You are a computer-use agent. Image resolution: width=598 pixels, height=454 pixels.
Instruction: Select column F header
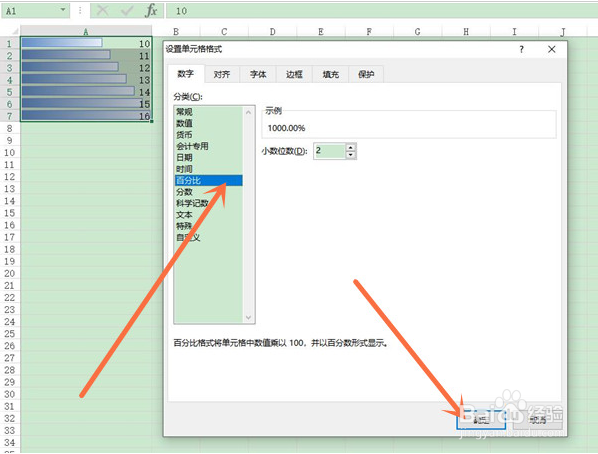point(369,31)
